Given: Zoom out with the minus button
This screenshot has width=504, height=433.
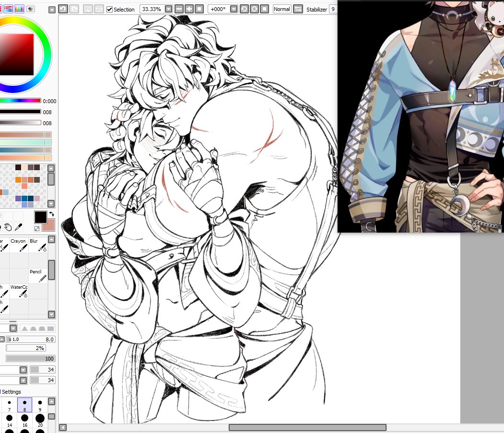Looking at the screenshot, I should pos(179,9).
